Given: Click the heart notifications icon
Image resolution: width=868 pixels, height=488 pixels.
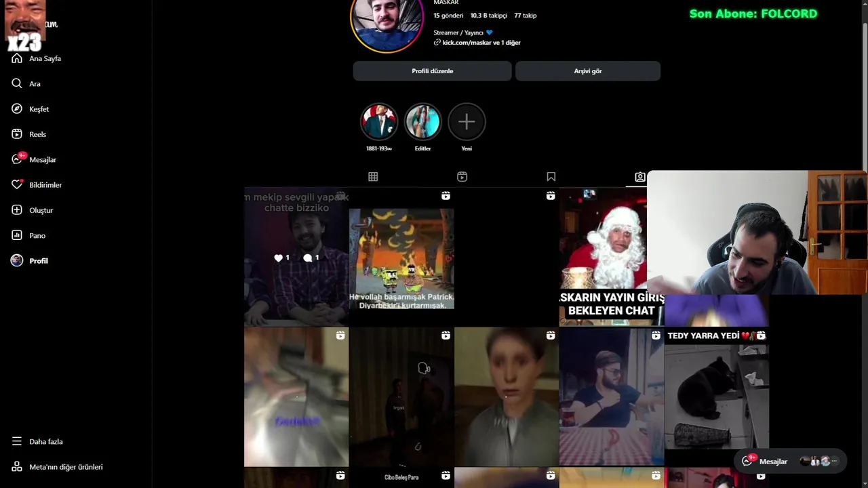Looking at the screenshot, I should (17, 184).
